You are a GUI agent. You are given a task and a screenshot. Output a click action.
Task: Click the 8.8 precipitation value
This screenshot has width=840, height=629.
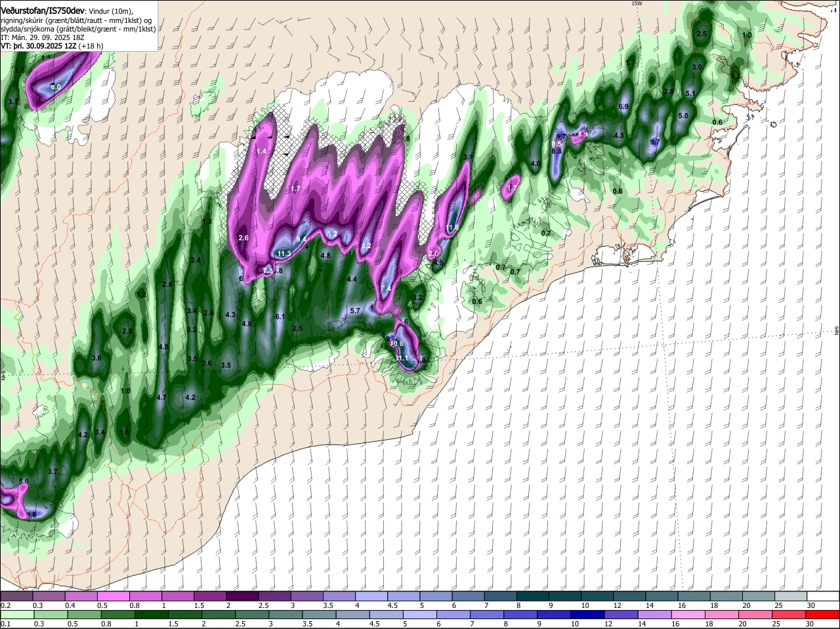[x=556, y=151]
